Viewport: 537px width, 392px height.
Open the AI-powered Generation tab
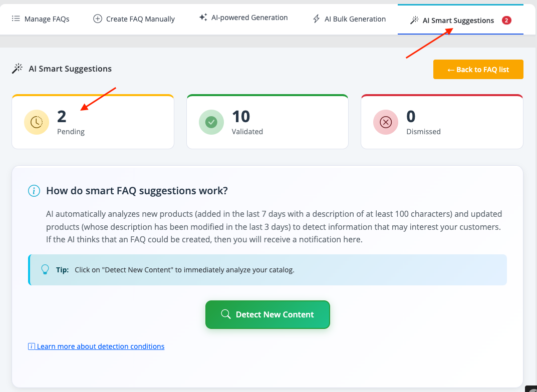pyautogui.click(x=249, y=18)
